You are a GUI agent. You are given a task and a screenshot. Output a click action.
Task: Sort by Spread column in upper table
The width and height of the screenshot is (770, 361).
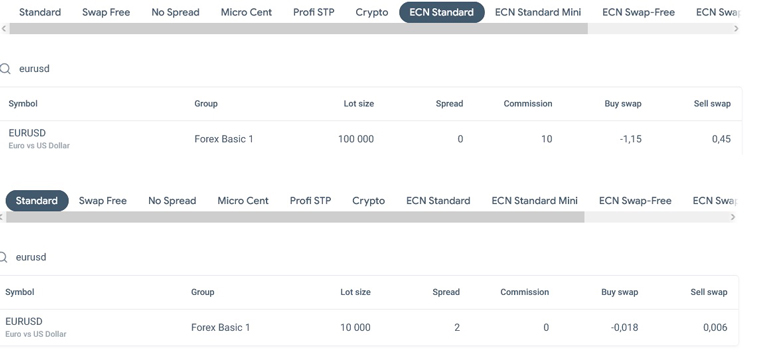tap(449, 104)
